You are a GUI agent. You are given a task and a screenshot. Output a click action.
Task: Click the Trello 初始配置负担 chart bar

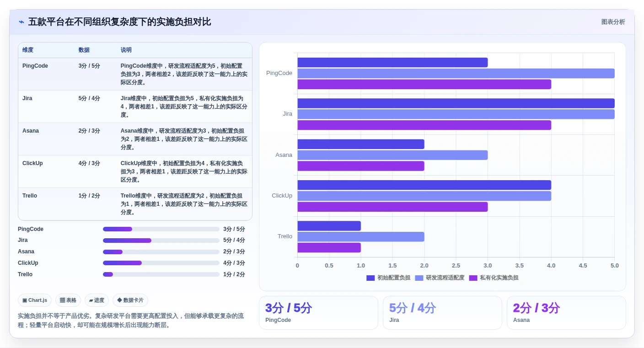pyautogui.click(x=329, y=226)
